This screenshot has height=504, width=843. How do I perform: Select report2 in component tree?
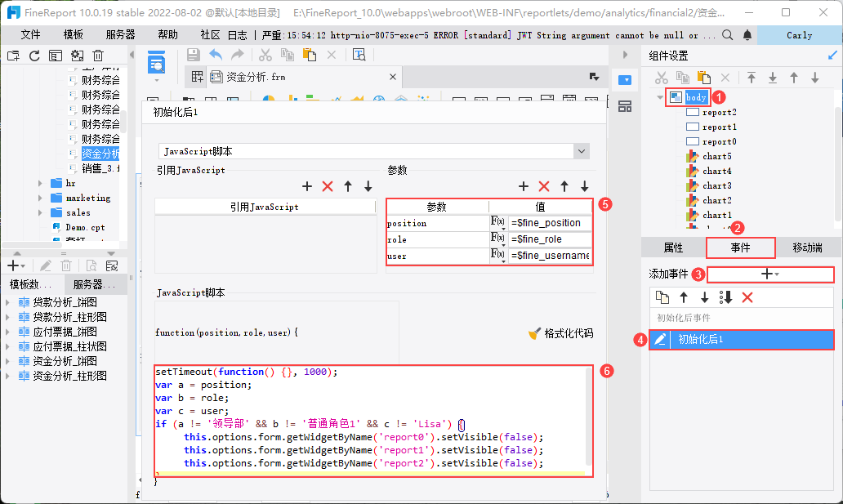point(720,113)
